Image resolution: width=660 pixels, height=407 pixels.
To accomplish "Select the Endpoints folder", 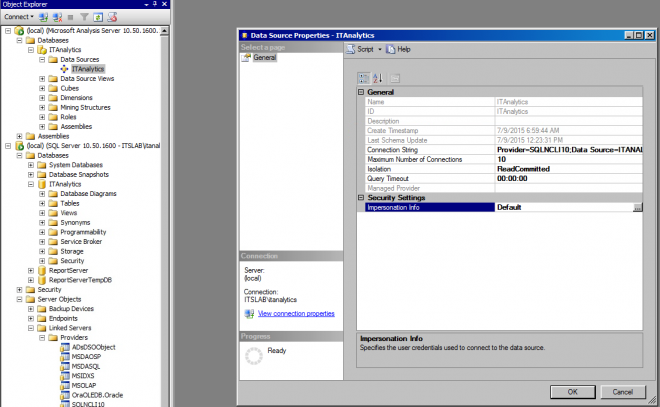I will click(x=63, y=319).
